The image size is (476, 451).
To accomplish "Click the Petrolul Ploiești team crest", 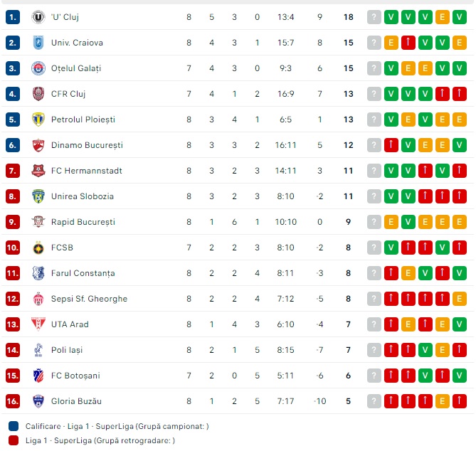I will (x=38, y=120).
